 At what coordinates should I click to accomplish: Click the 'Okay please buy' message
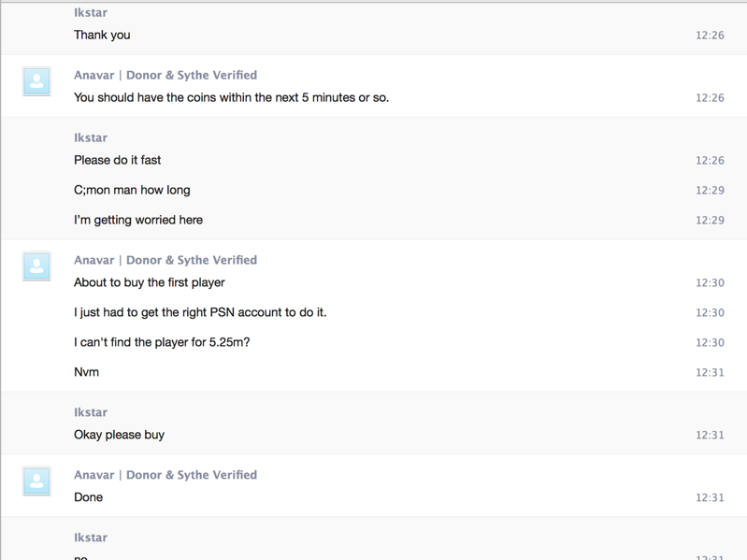(119, 436)
